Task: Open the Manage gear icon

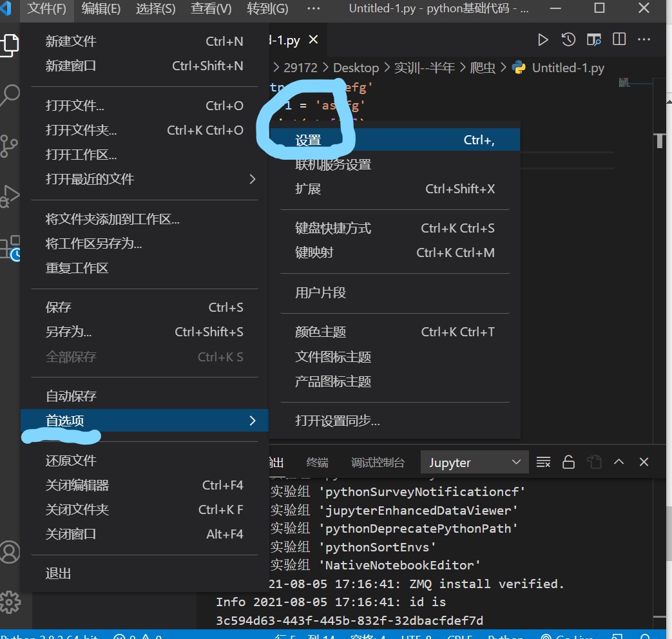Action: coord(10,602)
